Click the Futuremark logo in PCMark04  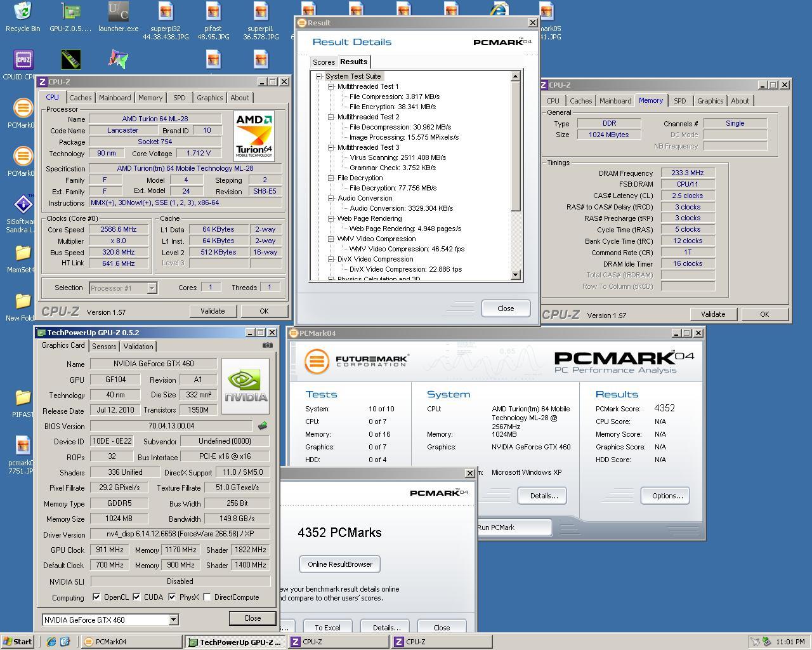pos(356,361)
